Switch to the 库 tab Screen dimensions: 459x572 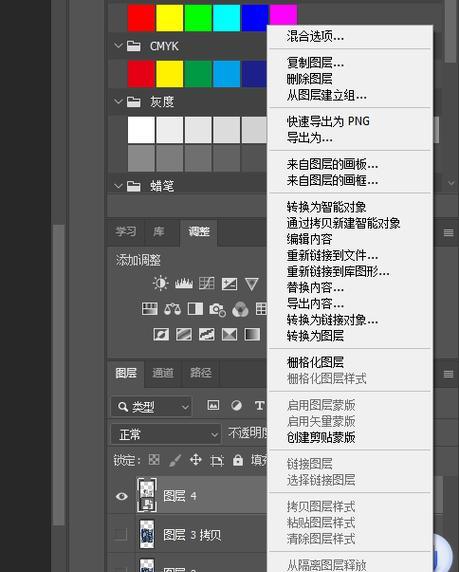pyautogui.click(x=158, y=232)
